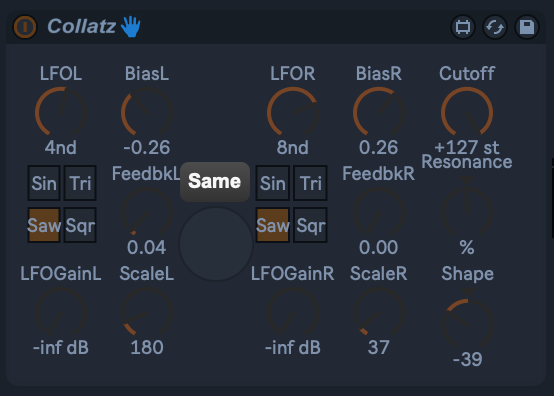This screenshot has height=396, width=554.
Task: Click the FeedbkL knob
Action: click(147, 212)
